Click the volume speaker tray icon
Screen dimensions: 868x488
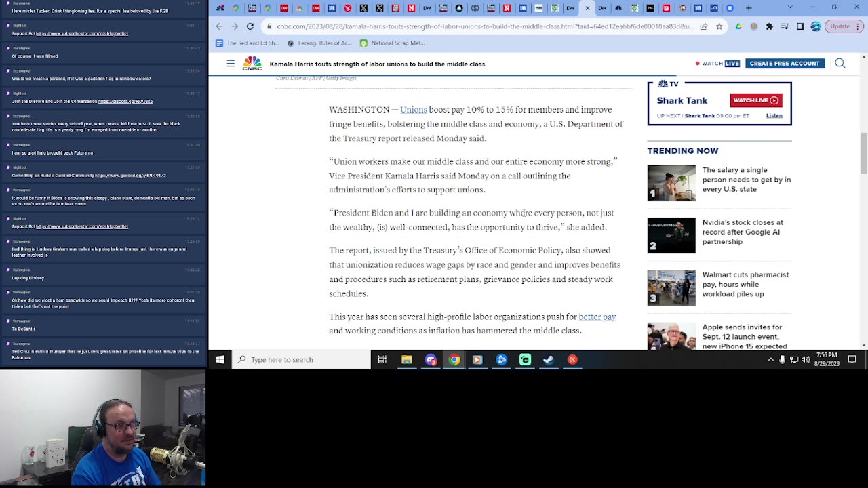tap(806, 360)
